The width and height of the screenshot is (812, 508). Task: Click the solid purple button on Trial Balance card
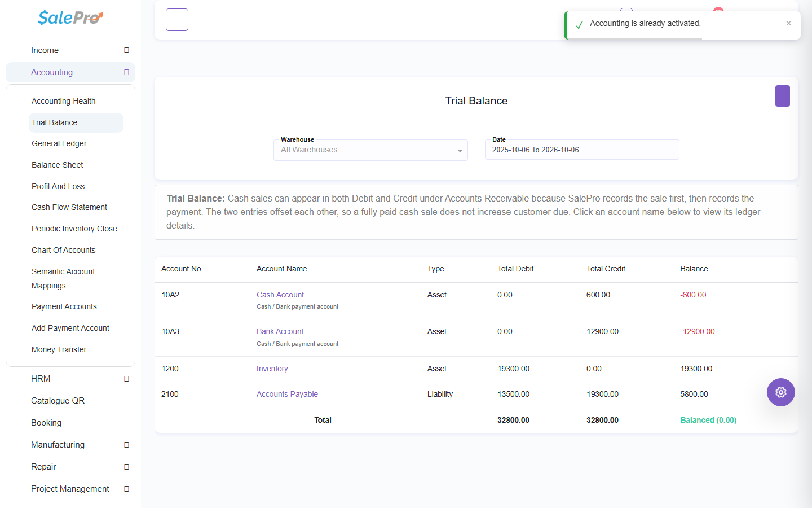click(x=783, y=96)
